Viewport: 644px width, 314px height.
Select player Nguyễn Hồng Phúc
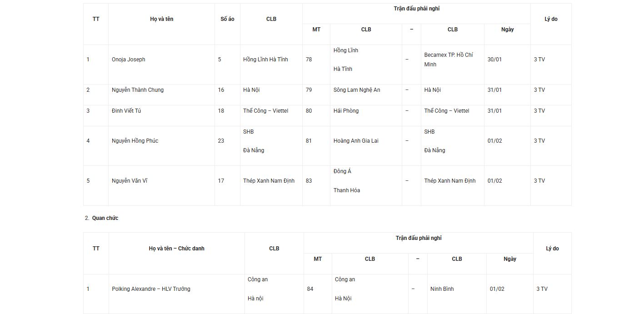pyautogui.click(x=135, y=141)
